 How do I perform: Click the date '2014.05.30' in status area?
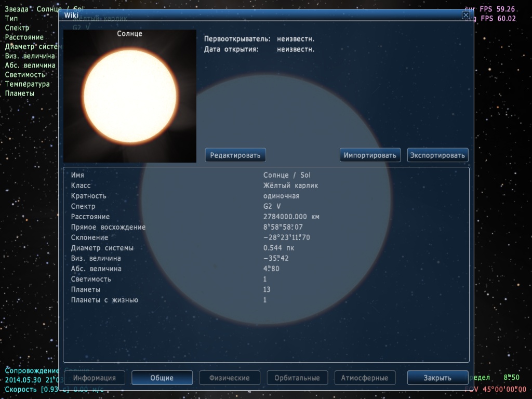click(23, 380)
